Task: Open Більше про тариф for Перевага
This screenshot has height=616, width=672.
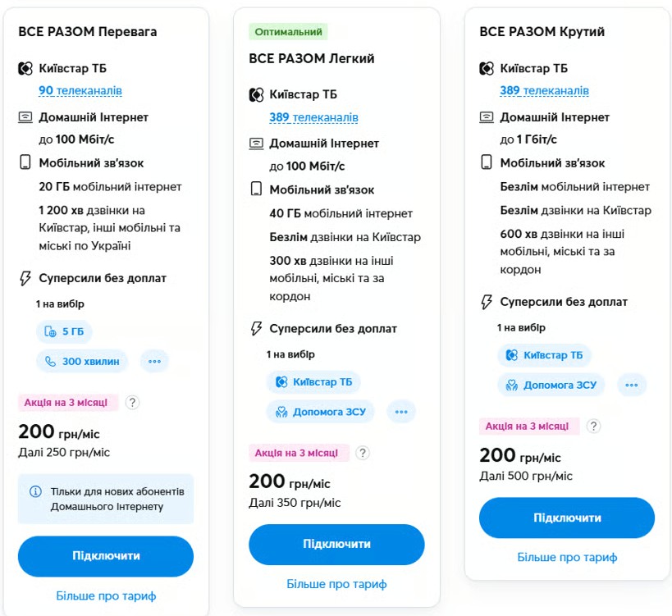Action: [106, 595]
